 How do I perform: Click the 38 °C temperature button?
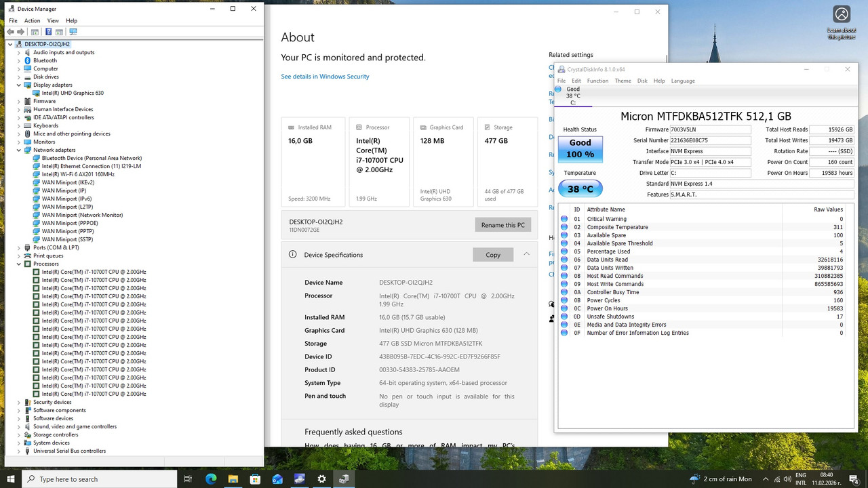pyautogui.click(x=580, y=189)
